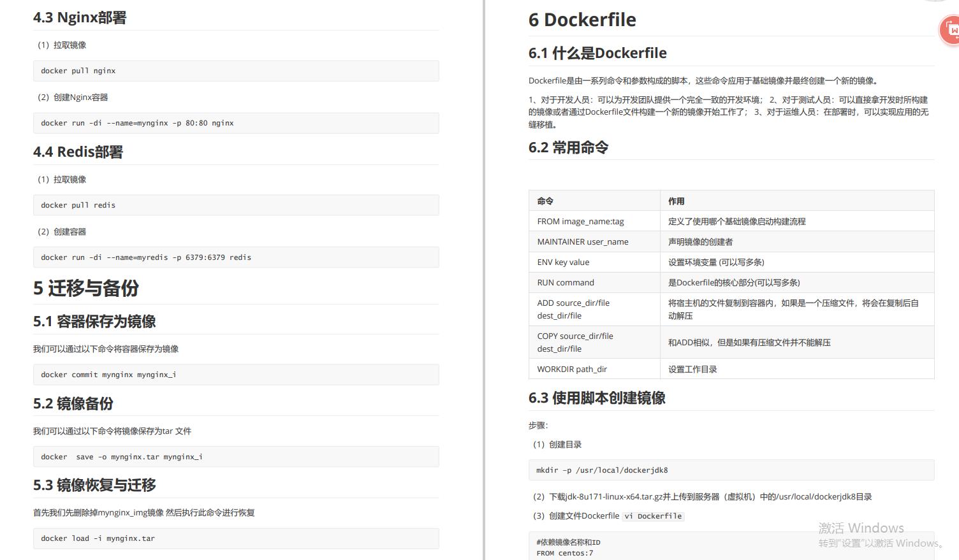
Task: Click the code "docker load -i mynginx.tar"
Action: click(x=98, y=538)
